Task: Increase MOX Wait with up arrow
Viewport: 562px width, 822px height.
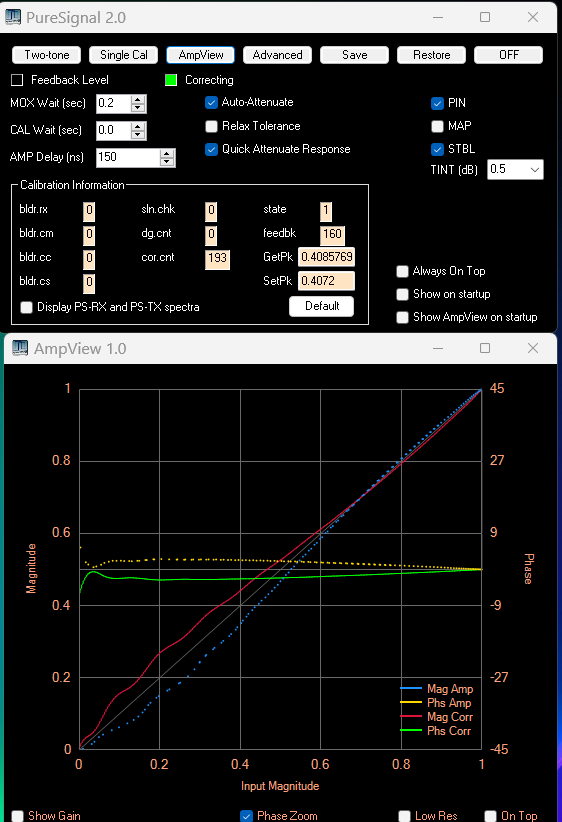Action: pos(138,100)
